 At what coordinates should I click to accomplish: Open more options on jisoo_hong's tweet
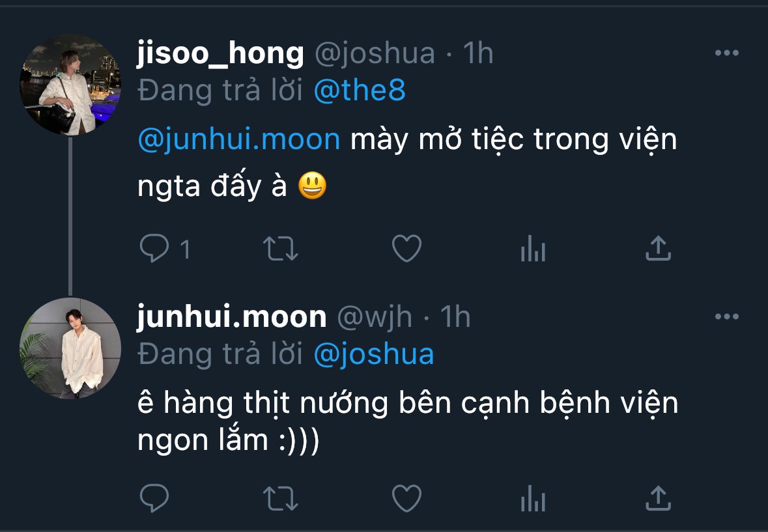(726, 53)
